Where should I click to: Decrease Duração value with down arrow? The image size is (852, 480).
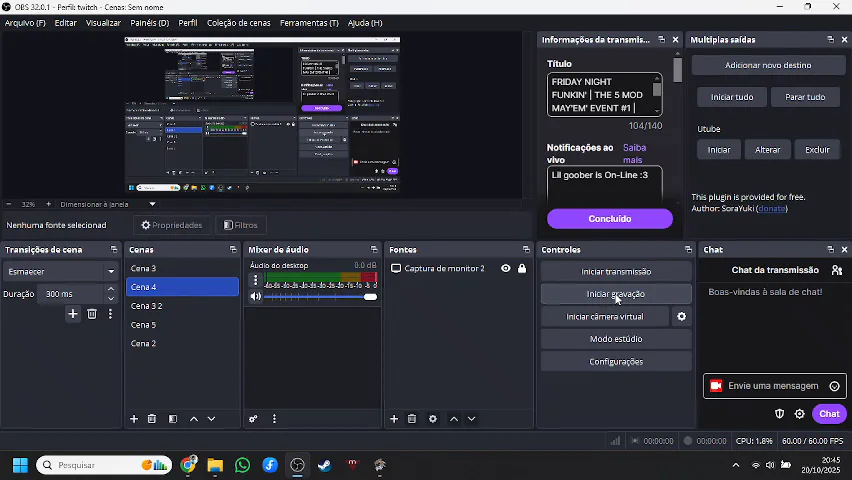tap(111, 298)
